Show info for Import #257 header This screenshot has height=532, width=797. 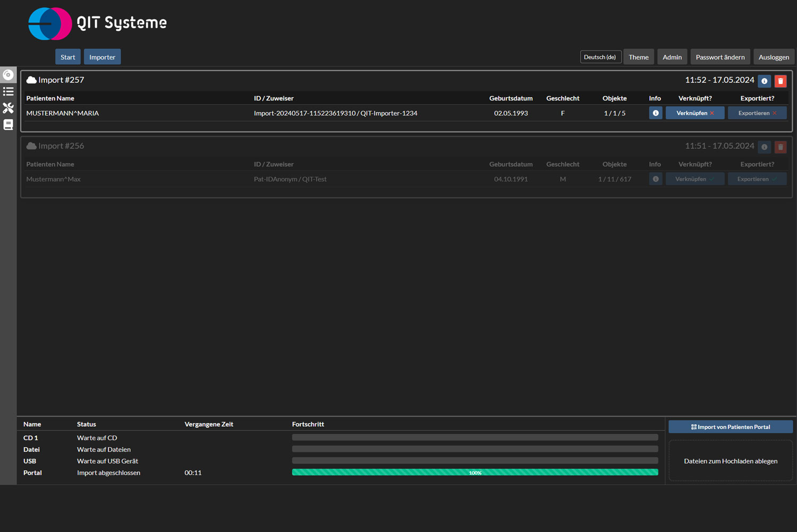[x=764, y=81]
